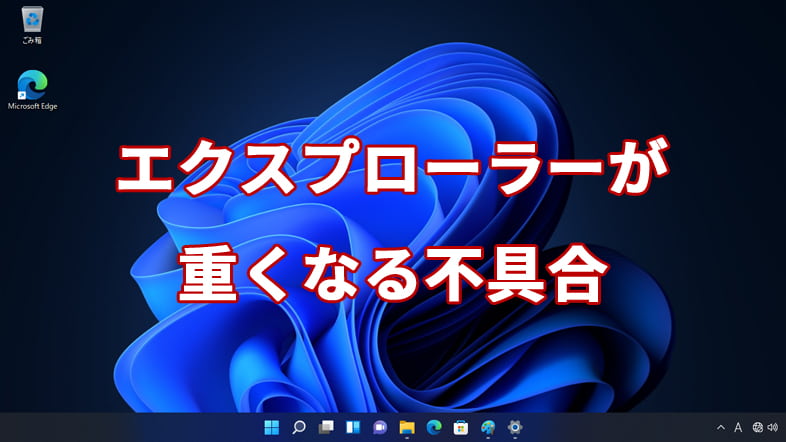The image size is (786, 442).
Task: Open taskbar Search magnifier
Action: 299,427
